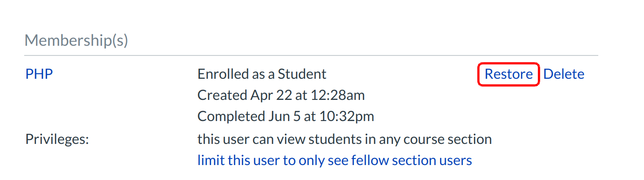Screen dimensions: 644x180
Task: Click the 'Completed Jun 5 at 10:32pm' line
Action: [286, 116]
